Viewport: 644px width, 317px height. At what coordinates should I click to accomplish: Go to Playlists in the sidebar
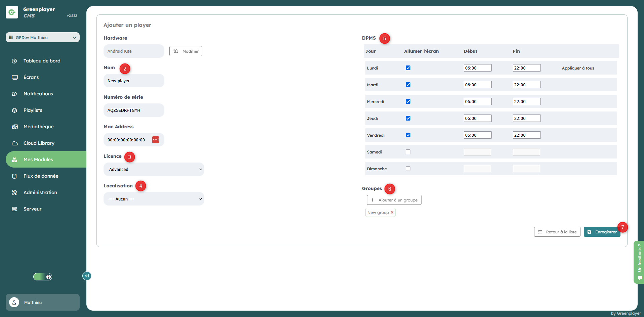[33, 110]
